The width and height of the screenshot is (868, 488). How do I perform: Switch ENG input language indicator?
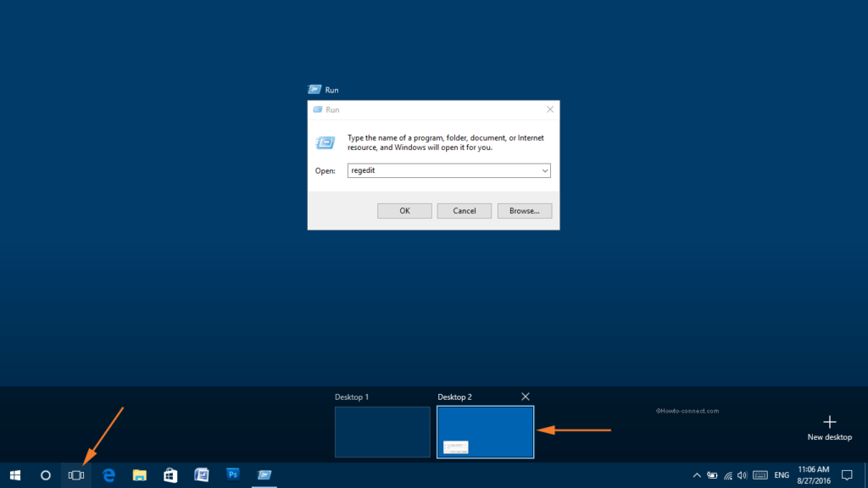pos(782,475)
